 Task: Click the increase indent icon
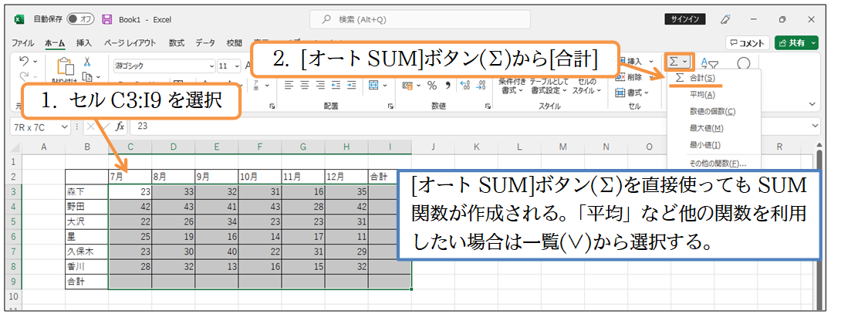[x=351, y=86]
